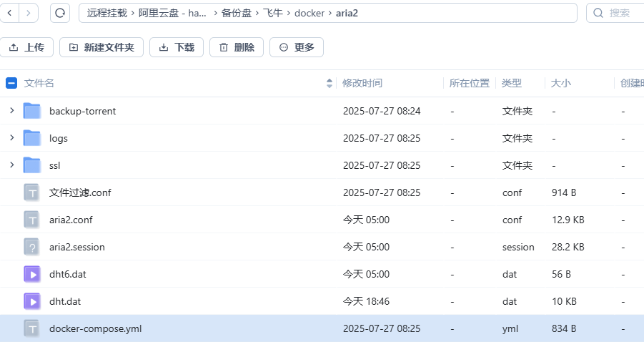Viewport: 644px width, 342px height.
Task: Click the 大小 column header
Action: pyautogui.click(x=560, y=83)
